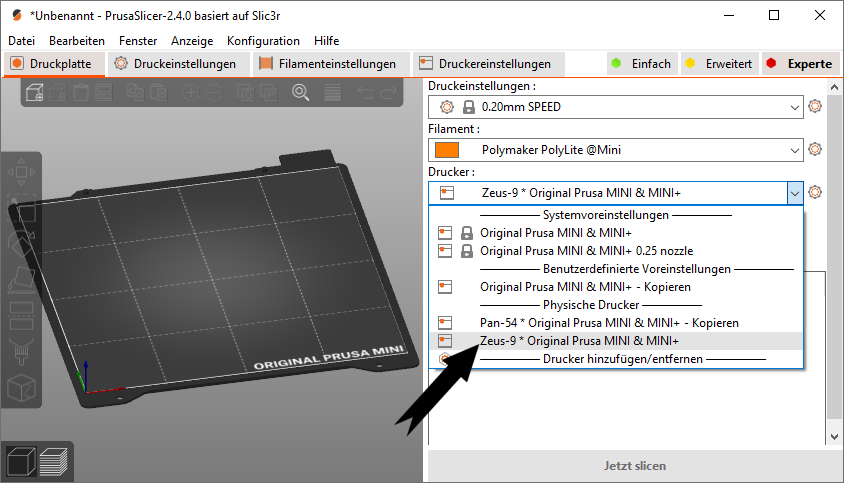Open the Hilfe menu
This screenshot has height=483, width=844.
tap(327, 41)
